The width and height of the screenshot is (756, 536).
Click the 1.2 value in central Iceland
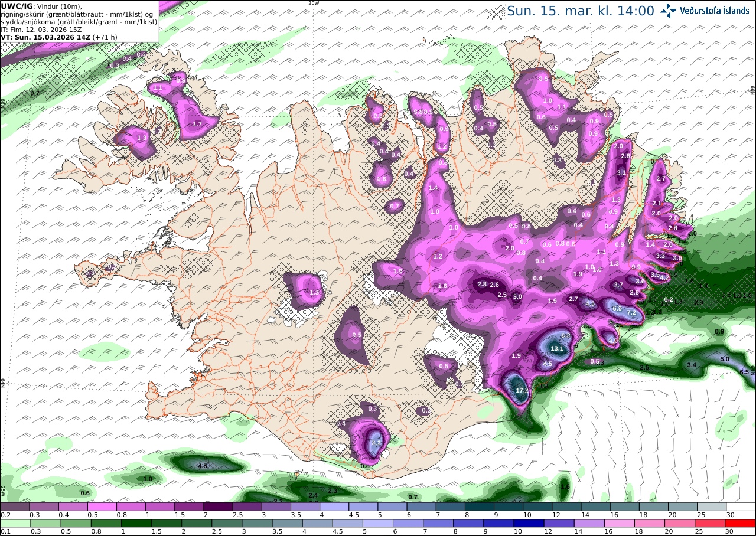(438, 256)
